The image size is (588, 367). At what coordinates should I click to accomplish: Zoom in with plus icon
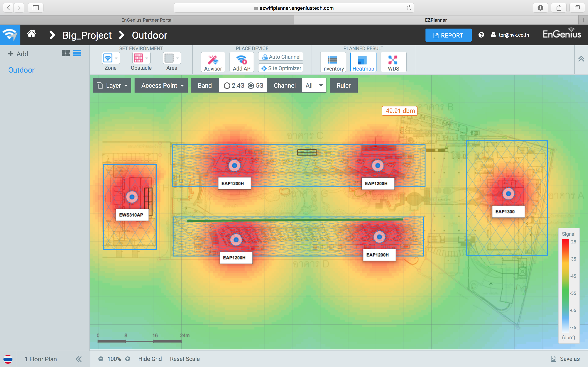(128, 359)
